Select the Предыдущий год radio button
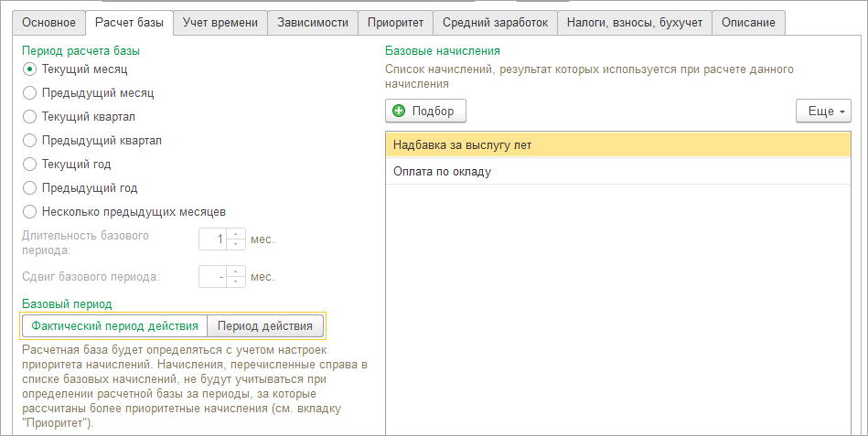Screen dimensions: 868x436 pyautogui.click(x=29, y=187)
